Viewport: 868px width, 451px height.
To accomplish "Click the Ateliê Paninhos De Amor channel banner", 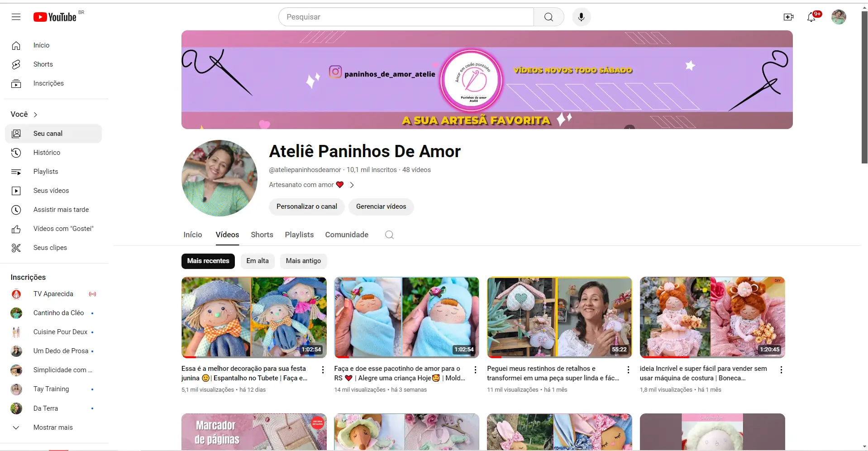I will pyautogui.click(x=487, y=80).
